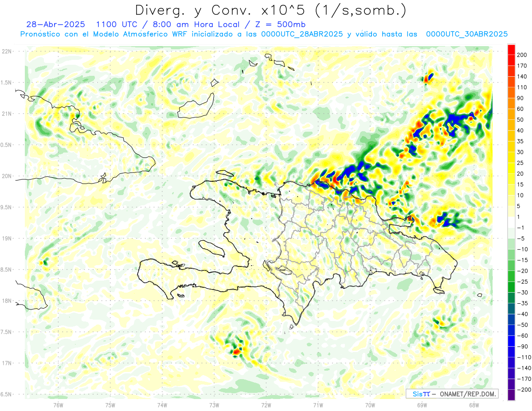Click the "-140" colorbar value
The image size is (532, 411).
524,368
